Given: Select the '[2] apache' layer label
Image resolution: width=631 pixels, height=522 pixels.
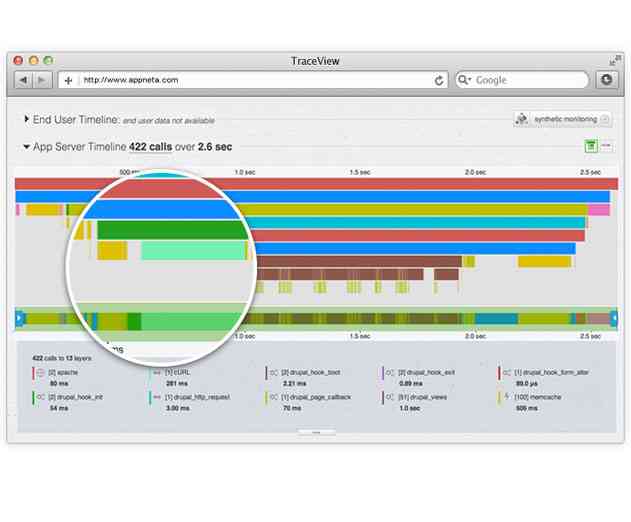Looking at the screenshot, I should click(63, 373).
